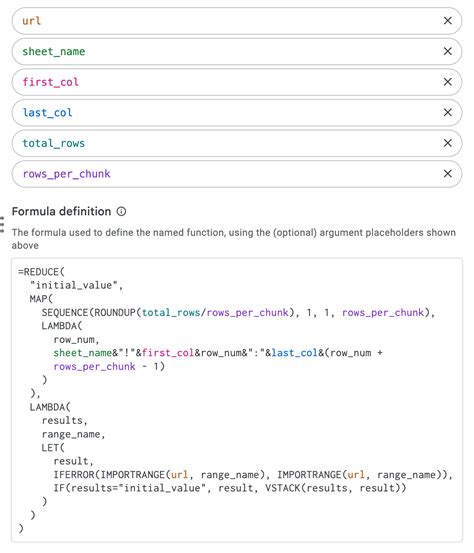Select the last_col argument chip
This screenshot has height=553, width=474.
[x=237, y=113]
